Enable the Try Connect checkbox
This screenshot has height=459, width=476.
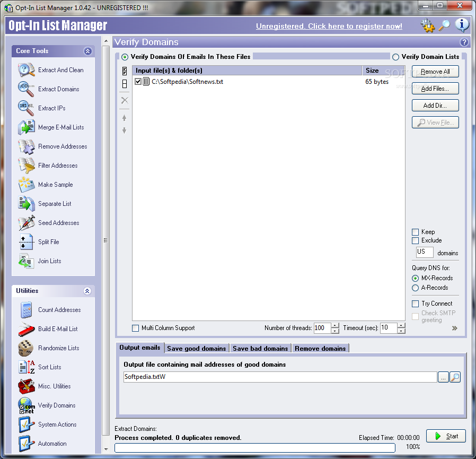(x=415, y=304)
